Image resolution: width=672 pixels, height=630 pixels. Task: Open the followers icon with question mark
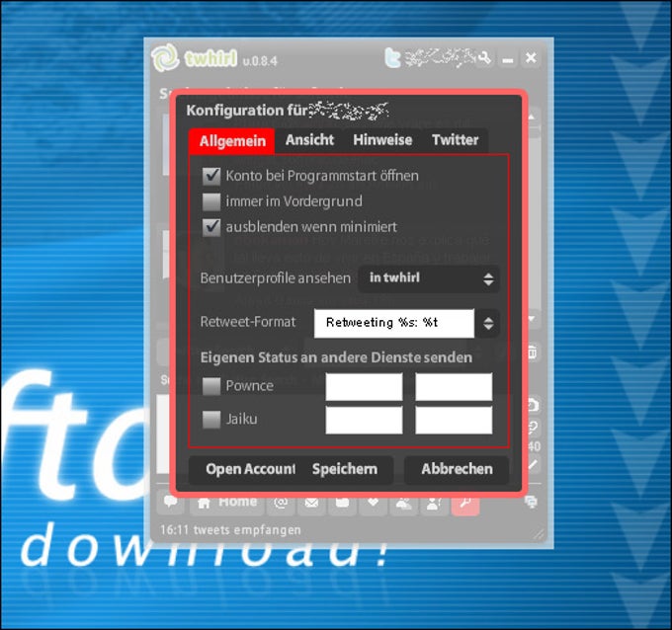click(x=434, y=504)
